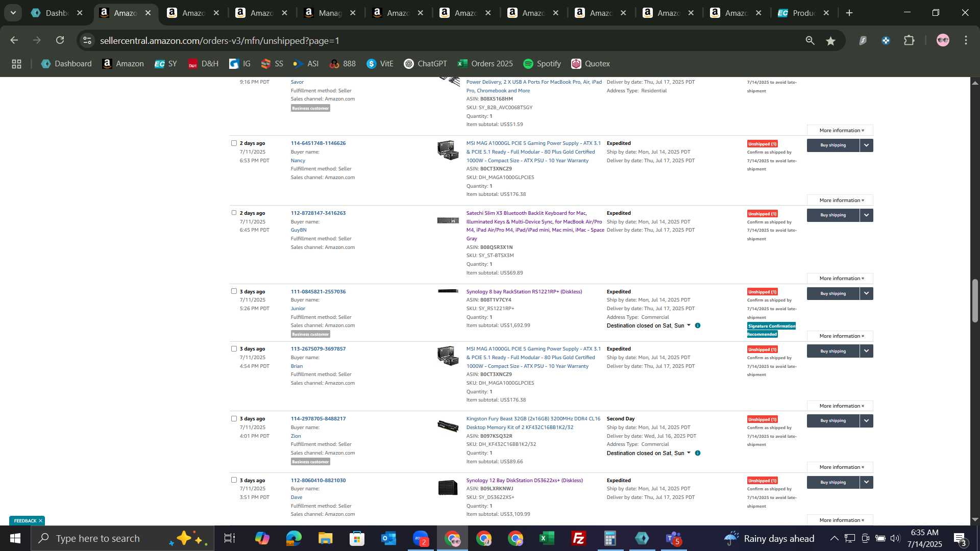Expand Buy shipping dropdown for GuyBN's order
Screen dimensions: 980x551
click(x=867, y=215)
